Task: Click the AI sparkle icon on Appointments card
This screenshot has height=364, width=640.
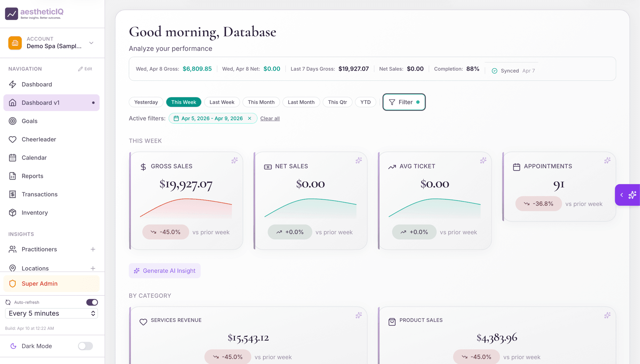Action: pyautogui.click(x=607, y=161)
